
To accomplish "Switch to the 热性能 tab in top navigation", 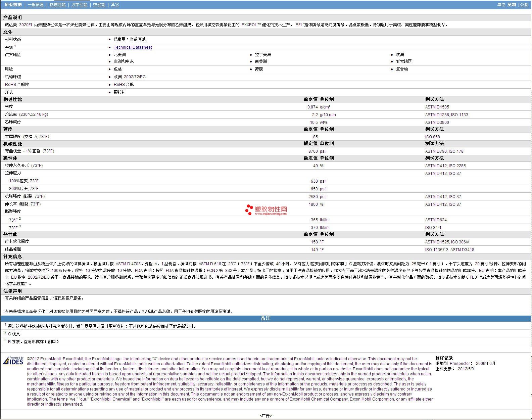I will (x=99, y=5).
